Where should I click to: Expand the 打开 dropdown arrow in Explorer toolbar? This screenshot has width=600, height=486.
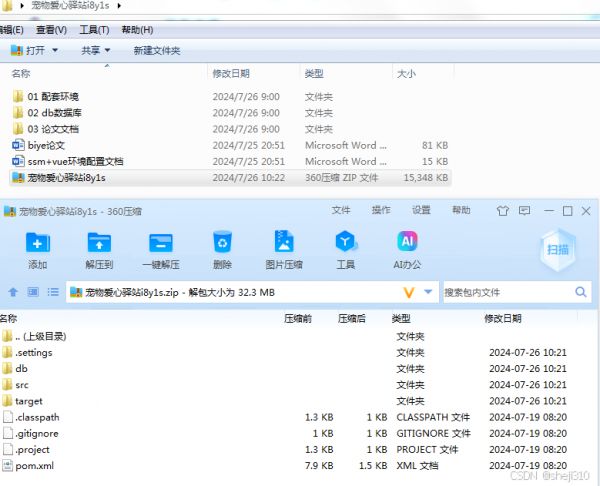pos(55,50)
